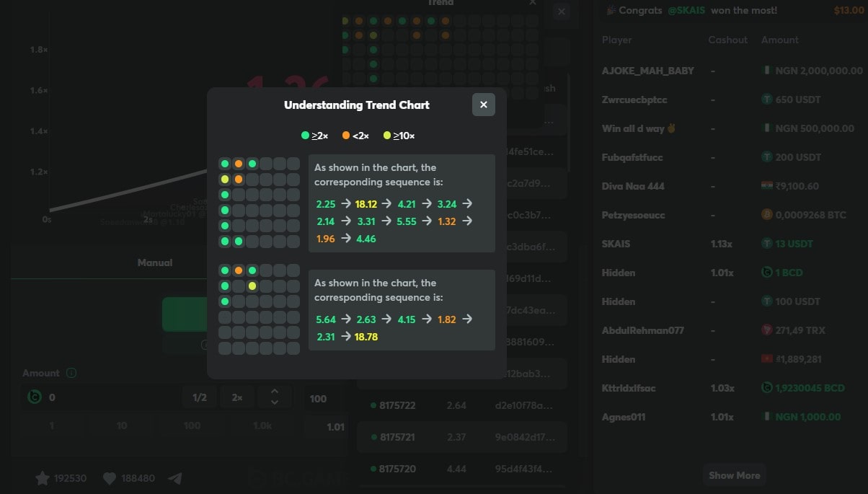The image size is (868, 494).
Task: Open game history row 8175720
Action: click(461, 469)
